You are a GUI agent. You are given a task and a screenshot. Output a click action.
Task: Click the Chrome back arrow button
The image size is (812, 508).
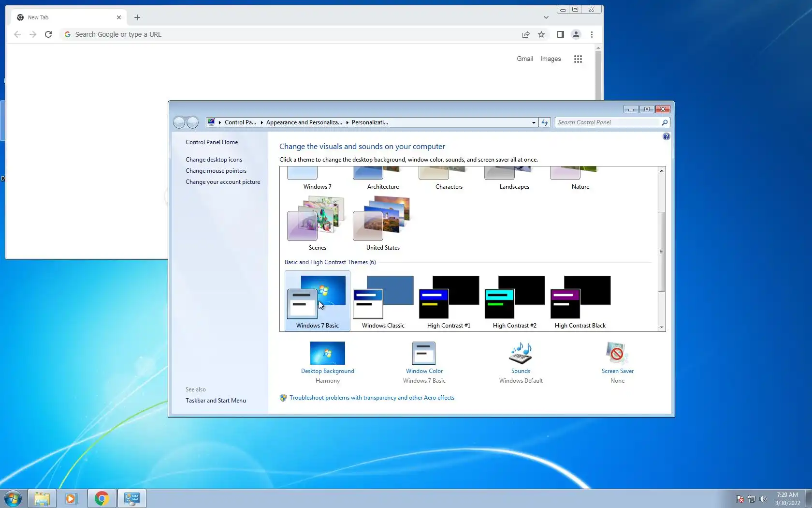pos(17,34)
